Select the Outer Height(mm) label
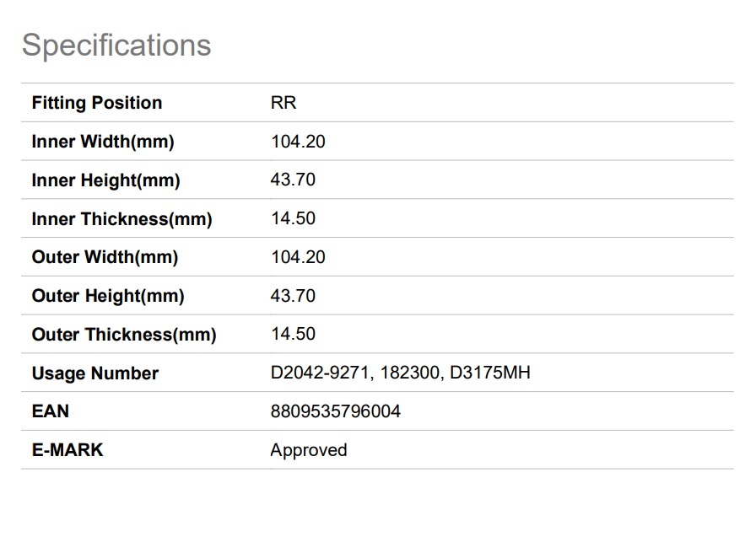This screenshot has width=756, height=537. coord(108,296)
